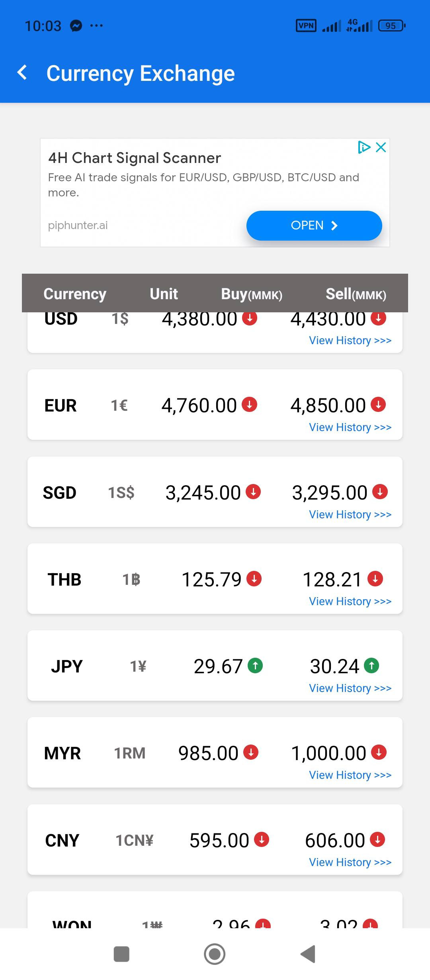
Task: Tap EUR buy rate down-arrow indicator
Action: 250,404
